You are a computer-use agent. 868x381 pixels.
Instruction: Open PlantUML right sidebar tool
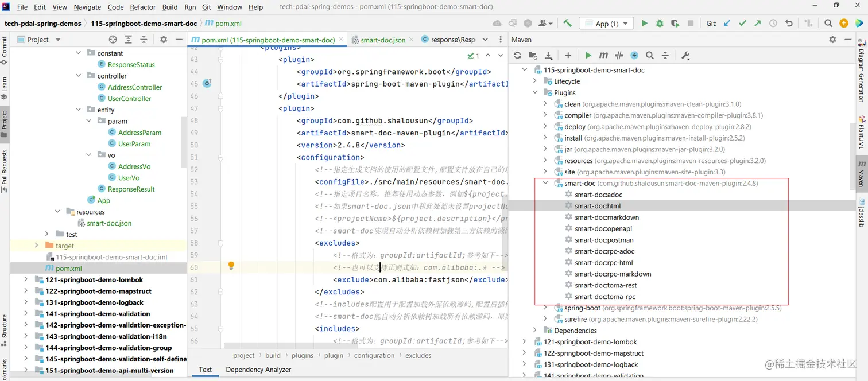click(862, 131)
